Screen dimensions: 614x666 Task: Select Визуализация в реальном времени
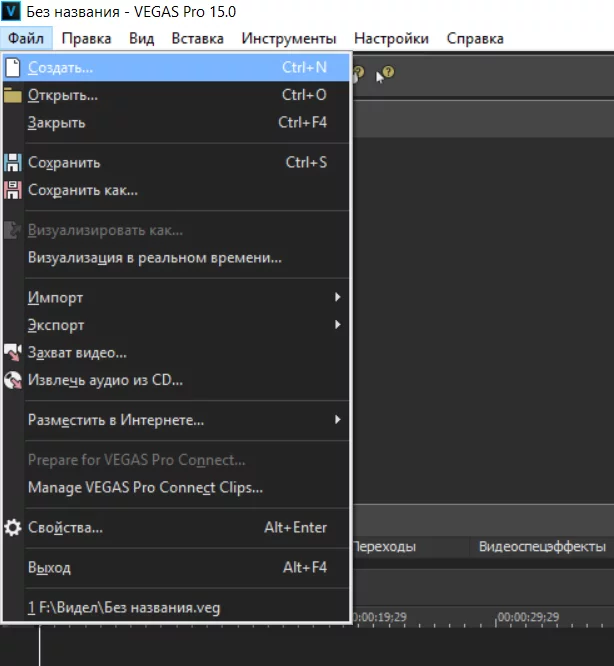point(154,257)
